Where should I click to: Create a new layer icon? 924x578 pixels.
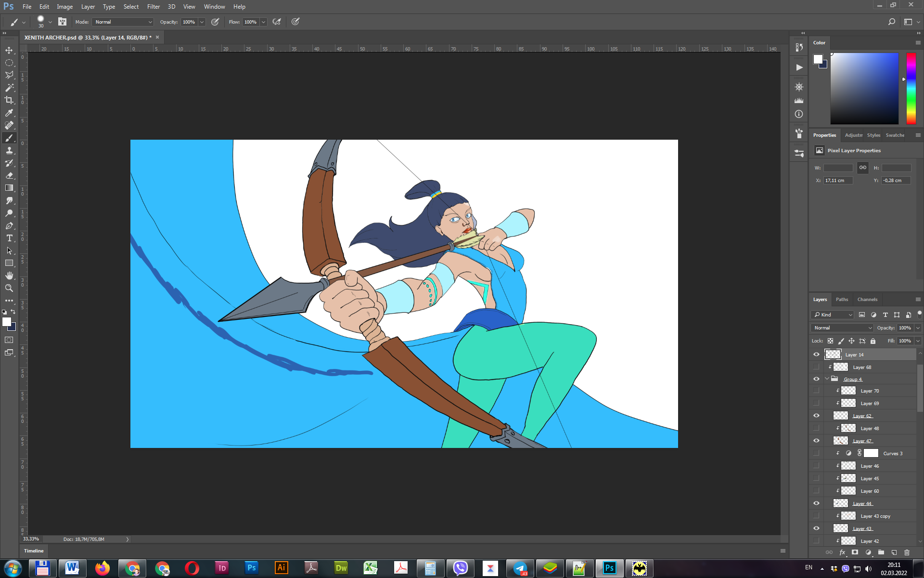pyautogui.click(x=894, y=552)
